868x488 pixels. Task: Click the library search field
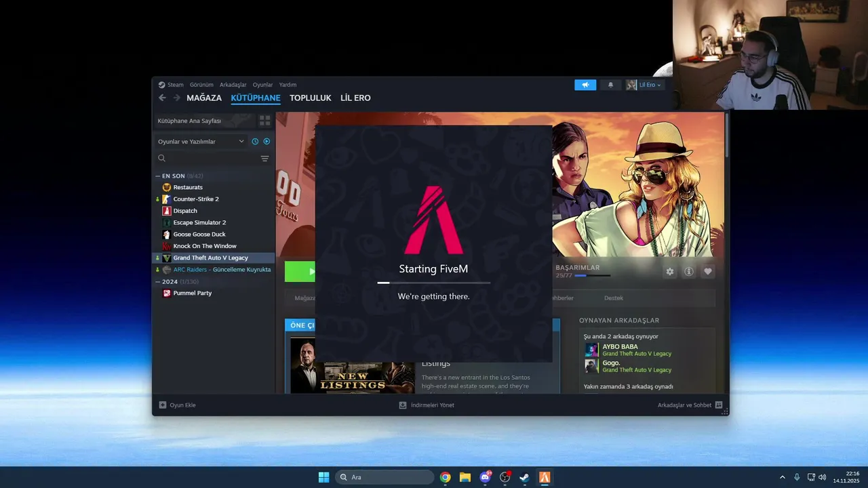tap(207, 158)
